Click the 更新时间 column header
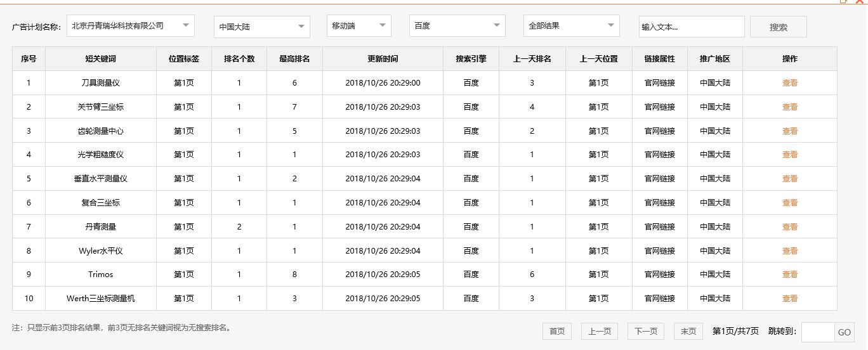This screenshot has width=868, height=350. (383, 59)
